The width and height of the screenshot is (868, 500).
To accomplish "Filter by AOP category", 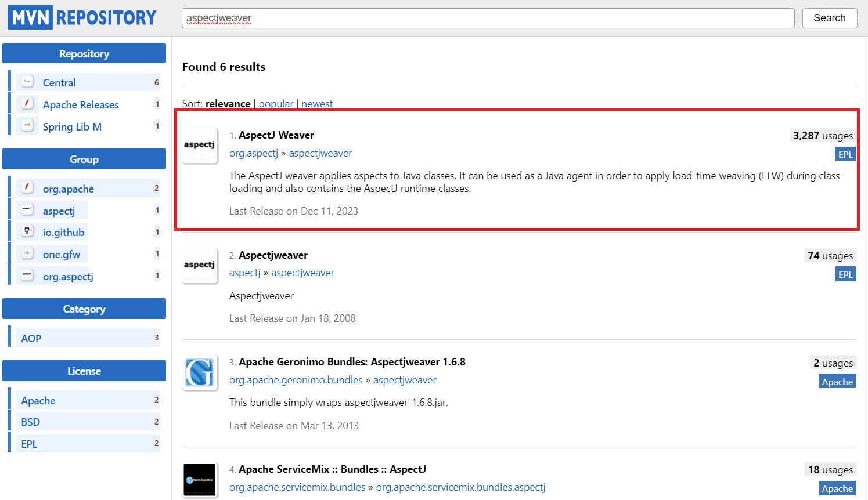I will click(x=31, y=338).
